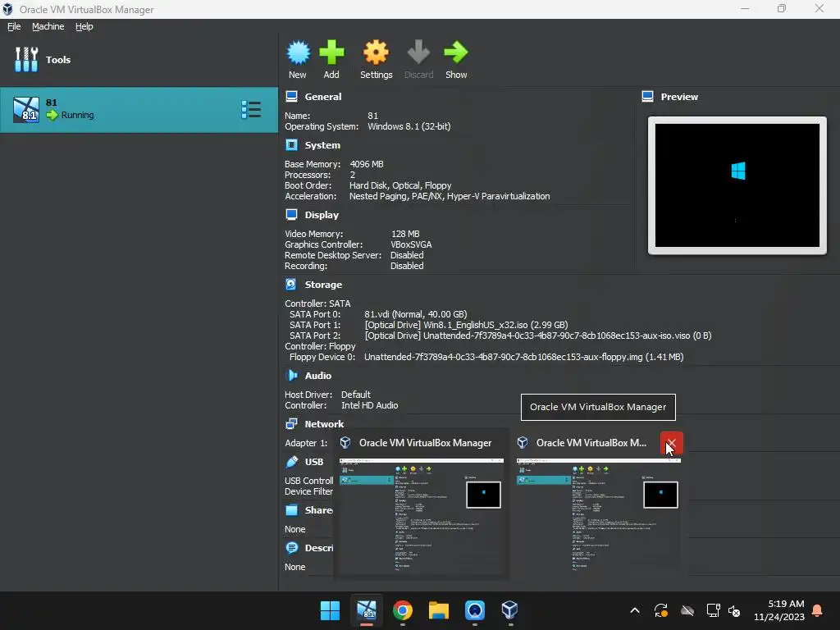Click the Audio section speaker icon
840x630 pixels.
point(291,375)
